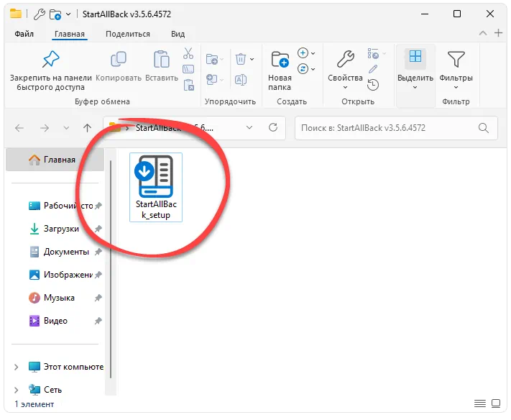This screenshot has height=420, width=511.
Task: Click the Вставить paste button
Action: pyautogui.click(x=162, y=65)
